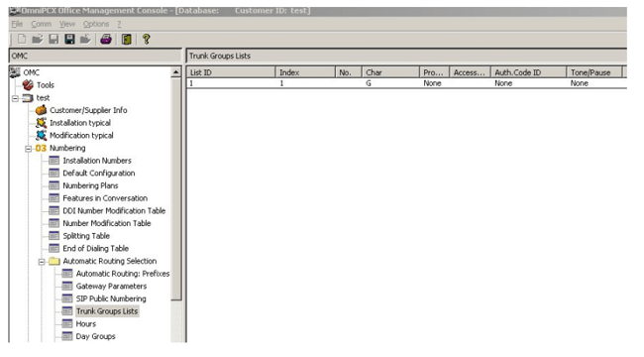
Task: Click the None value under Tone/Pause
Action: coord(580,83)
